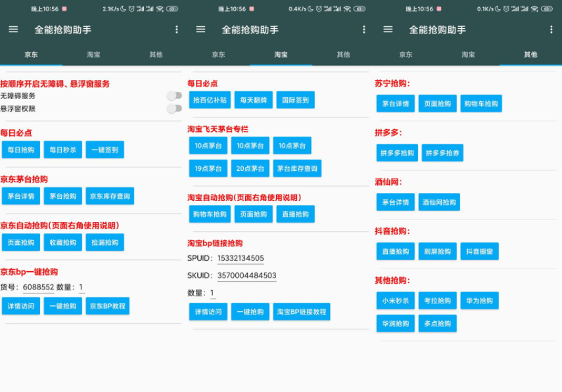Viewport: 562px width, 392px height.
Task: Tap 详情访问 under 京东bp一键抢购
Action: (x=21, y=306)
